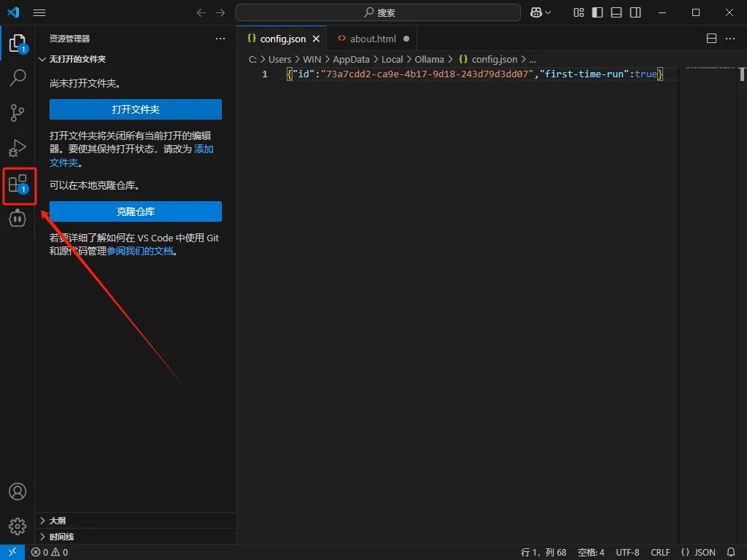Open the 参阅我们的文档 link

139,251
